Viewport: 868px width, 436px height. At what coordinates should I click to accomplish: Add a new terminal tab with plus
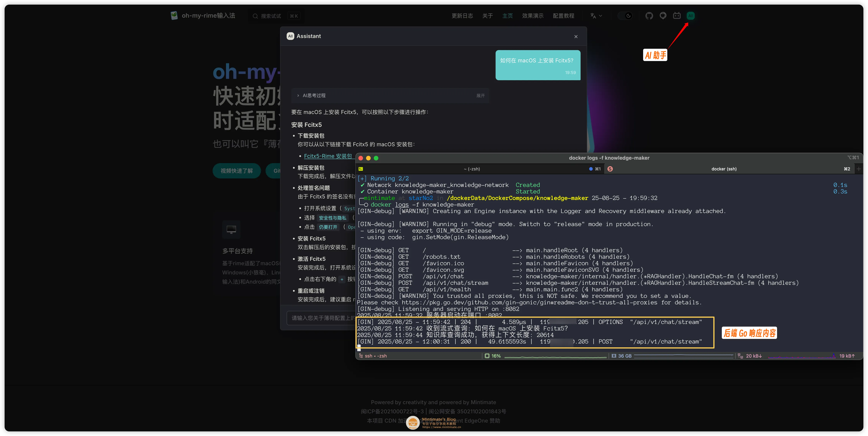point(859,169)
